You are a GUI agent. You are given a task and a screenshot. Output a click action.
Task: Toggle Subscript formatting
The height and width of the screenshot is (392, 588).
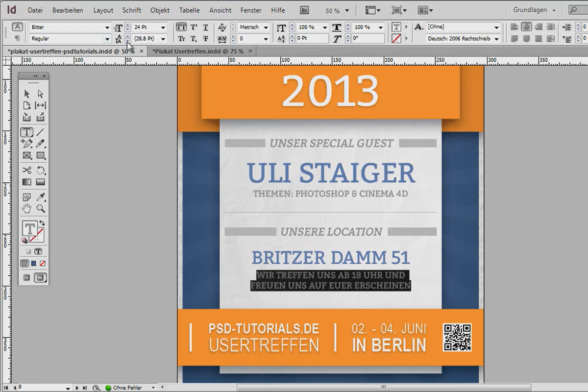click(x=194, y=39)
